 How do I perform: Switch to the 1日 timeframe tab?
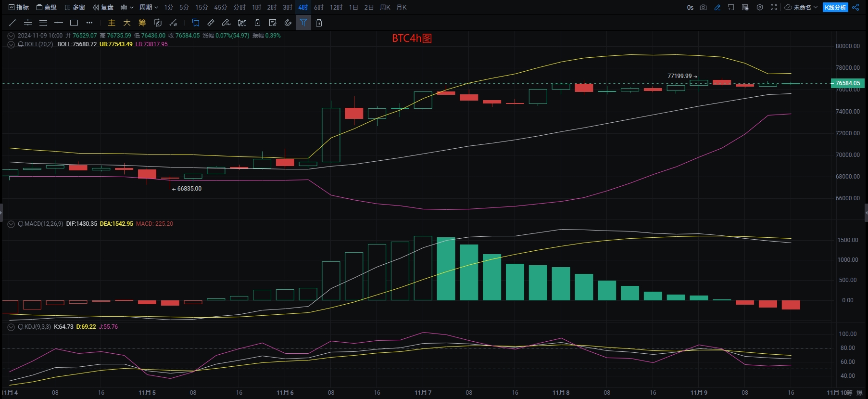(x=353, y=7)
